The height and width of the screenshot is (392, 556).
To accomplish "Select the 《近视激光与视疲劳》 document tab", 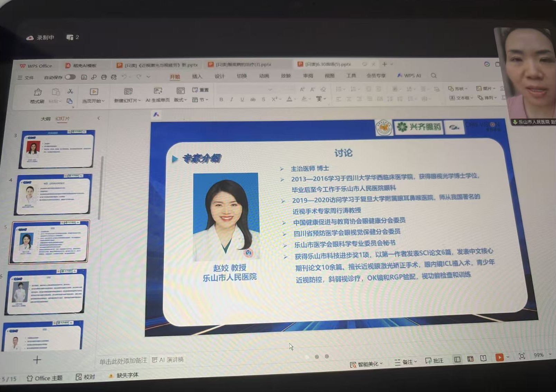I will tap(158, 65).
